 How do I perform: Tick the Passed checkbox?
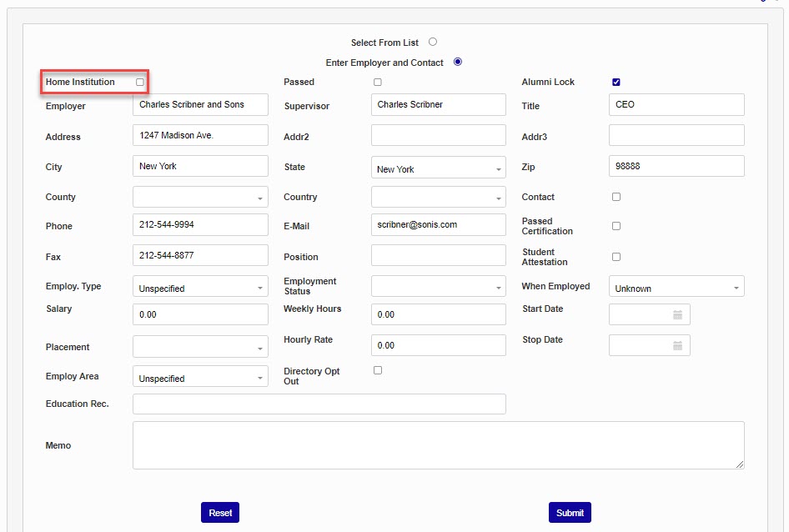pyautogui.click(x=378, y=83)
